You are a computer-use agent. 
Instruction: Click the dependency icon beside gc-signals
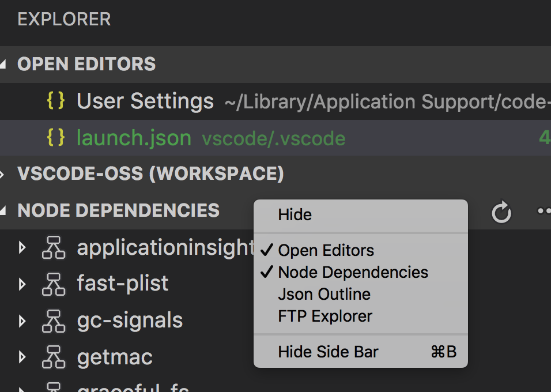click(54, 321)
